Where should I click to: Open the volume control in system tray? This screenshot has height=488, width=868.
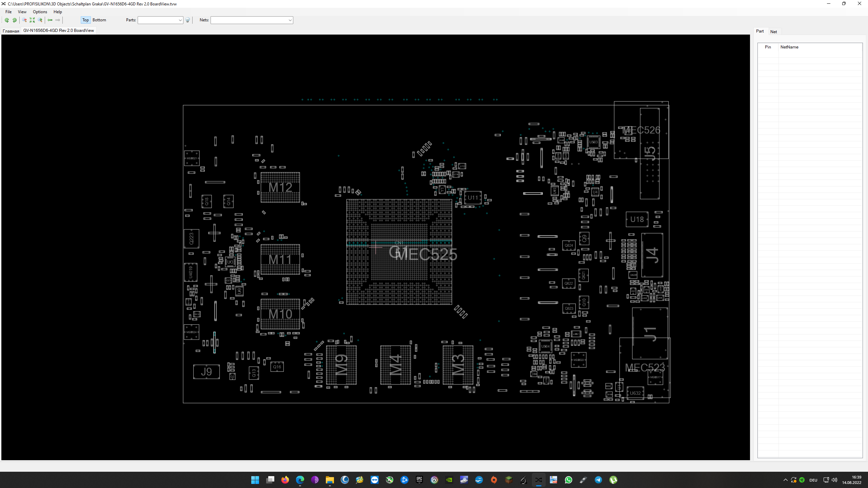pyautogui.click(x=834, y=480)
